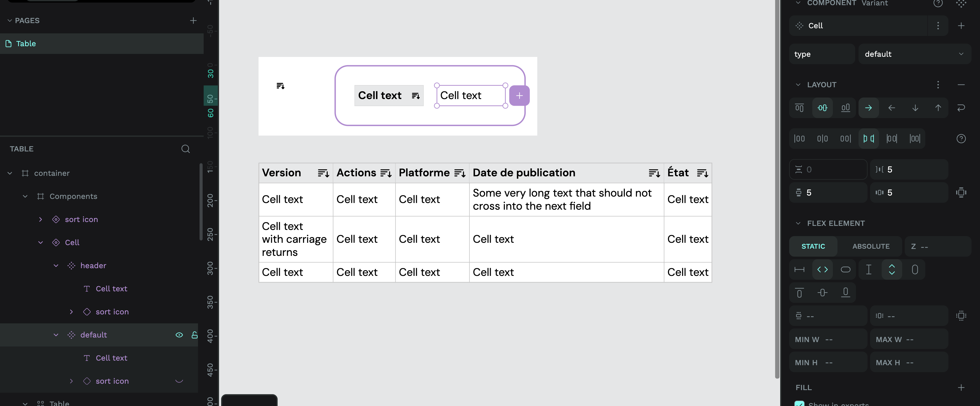The height and width of the screenshot is (406, 980).
Task: Open Cell component options three-dot menu
Action: (938, 26)
